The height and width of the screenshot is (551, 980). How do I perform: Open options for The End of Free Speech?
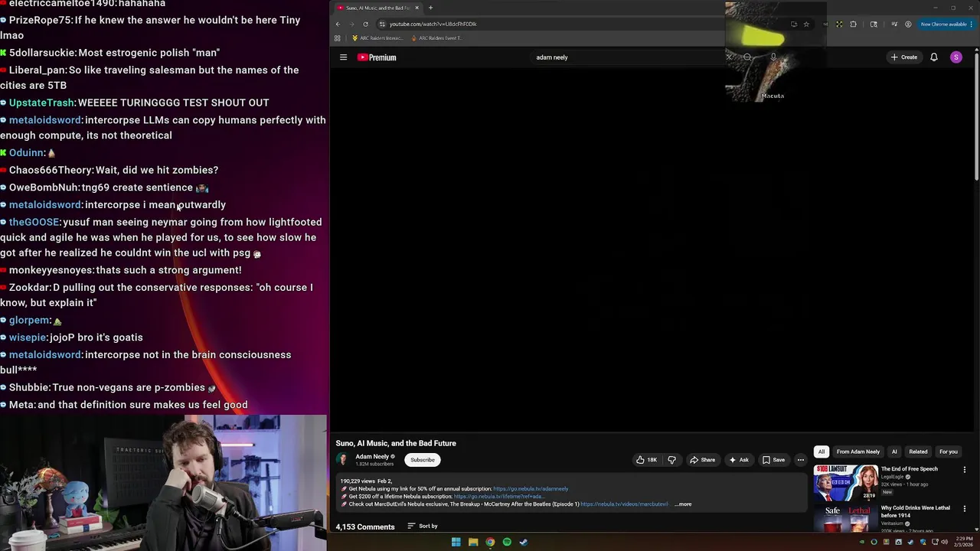(965, 470)
